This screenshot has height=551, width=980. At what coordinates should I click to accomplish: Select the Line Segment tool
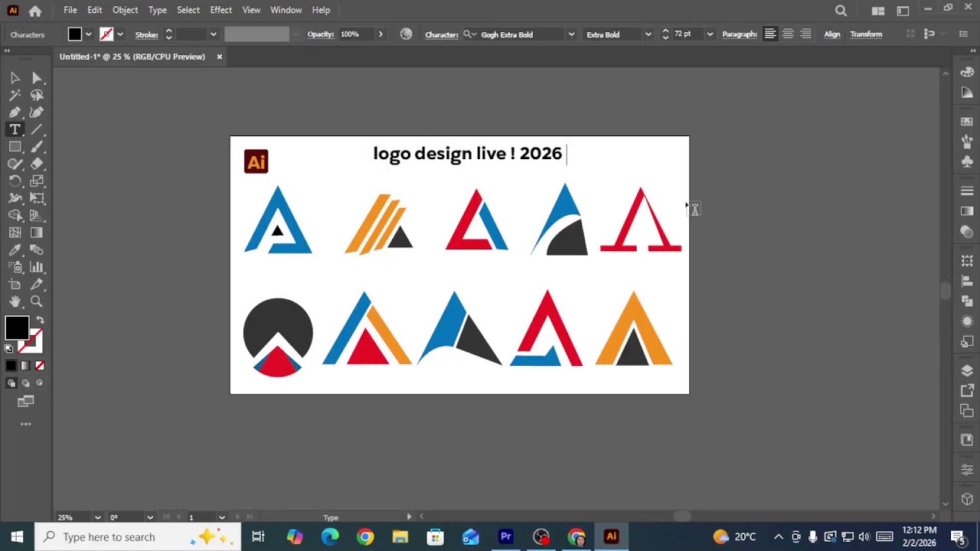coord(37,130)
